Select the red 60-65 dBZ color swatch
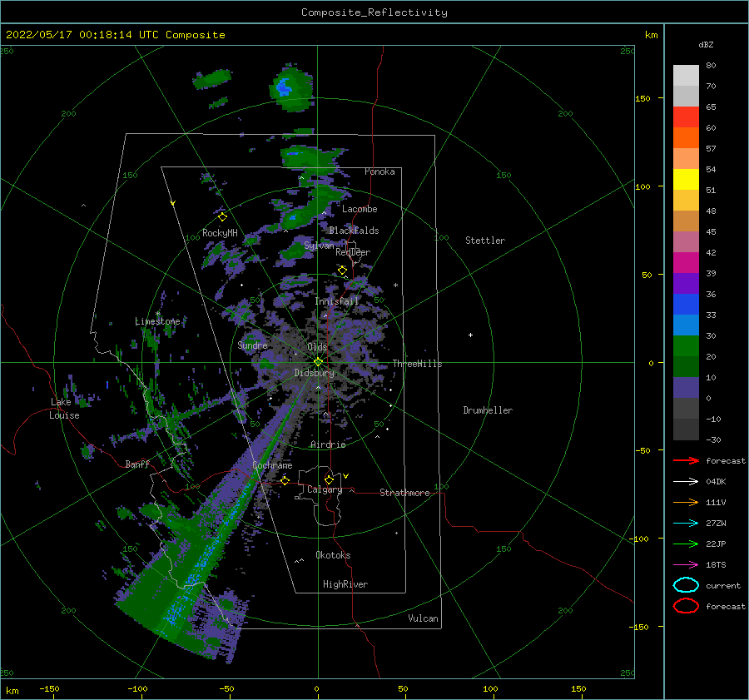 [686, 117]
